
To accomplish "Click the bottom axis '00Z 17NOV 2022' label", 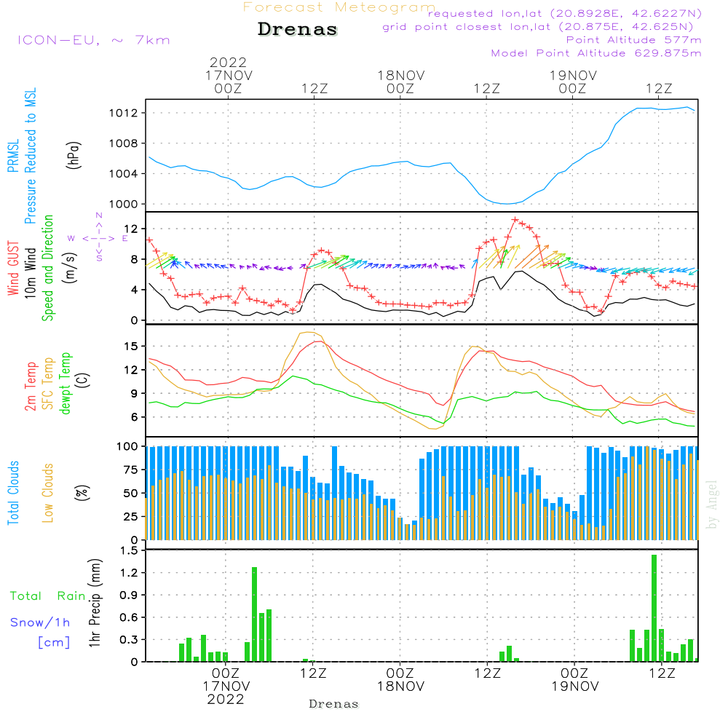I will (x=226, y=687).
